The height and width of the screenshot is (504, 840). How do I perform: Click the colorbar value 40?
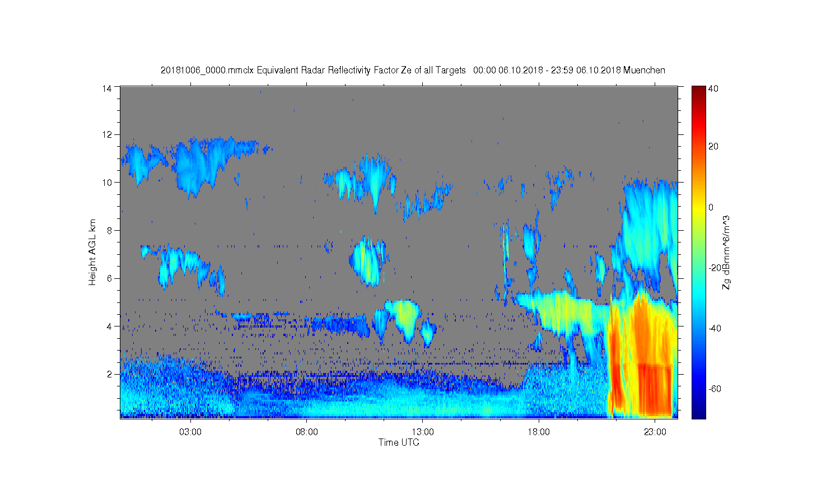[713, 88]
